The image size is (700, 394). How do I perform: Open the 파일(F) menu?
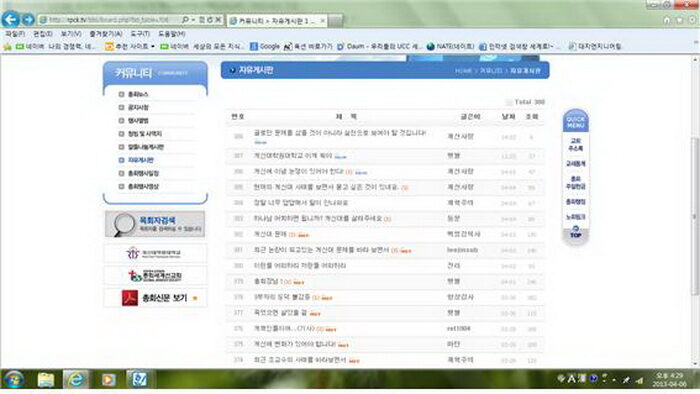pos(15,34)
